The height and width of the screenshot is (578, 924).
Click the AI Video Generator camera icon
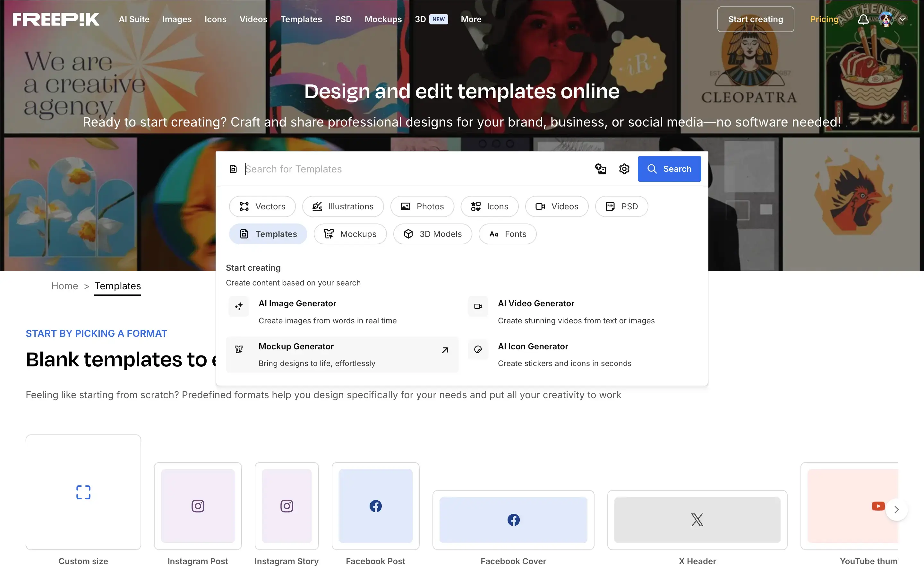click(478, 306)
